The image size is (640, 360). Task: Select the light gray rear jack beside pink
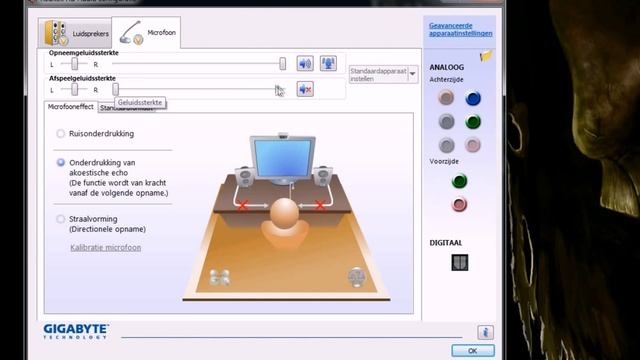pyautogui.click(x=447, y=145)
